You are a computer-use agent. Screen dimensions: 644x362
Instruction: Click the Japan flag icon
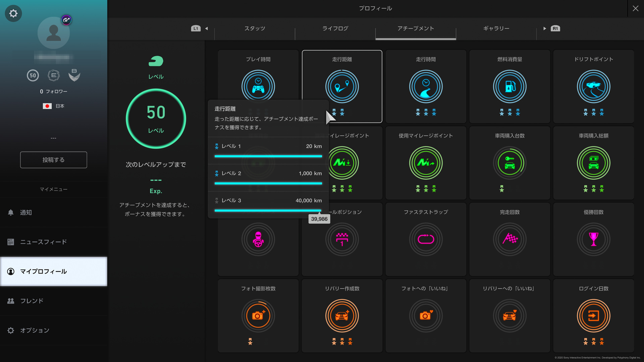[x=47, y=106]
